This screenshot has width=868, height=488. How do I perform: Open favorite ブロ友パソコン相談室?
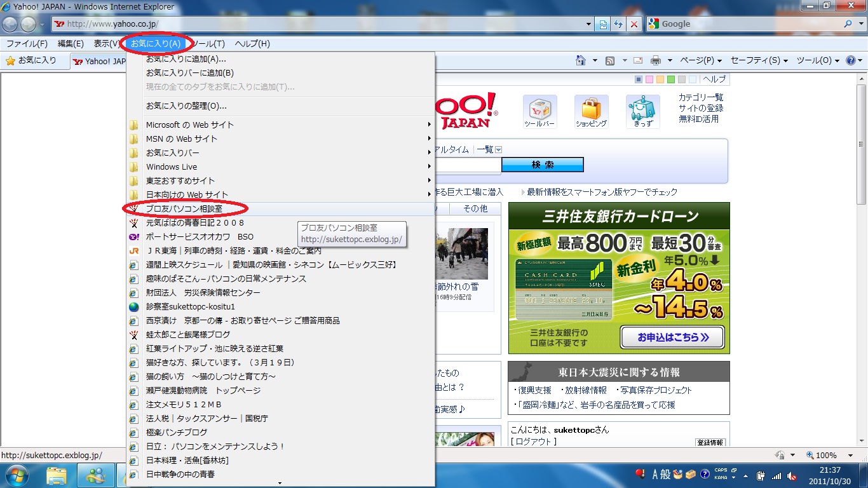point(280,209)
